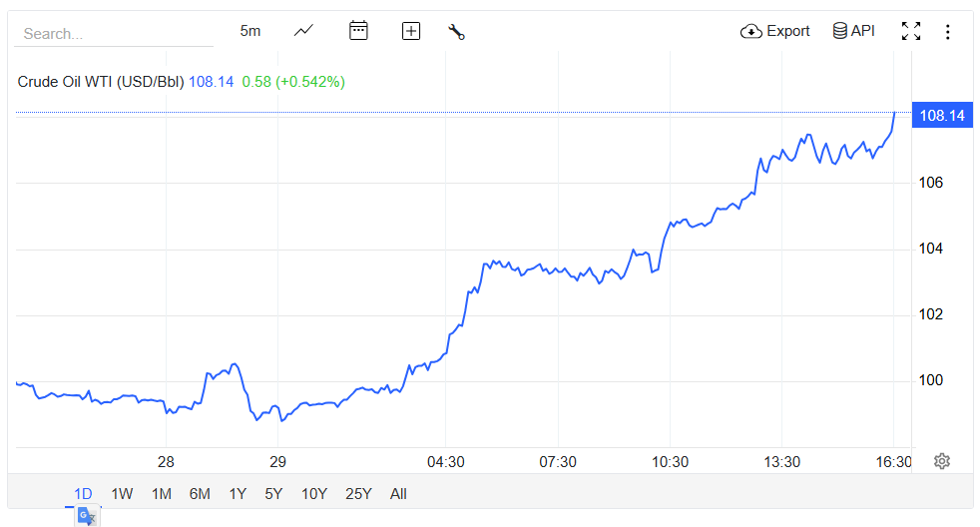Switch to the 1W time range
The height and width of the screenshot is (527, 980).
point(122,494)
